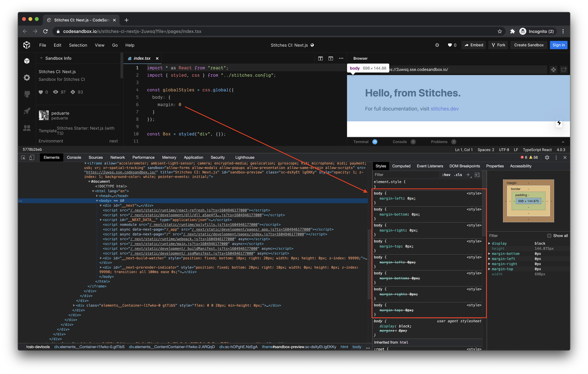The width and height of the screenshot is (588, 374).
Task: Toggle the device emulation icon in DevTools
Action: [32, 157]
